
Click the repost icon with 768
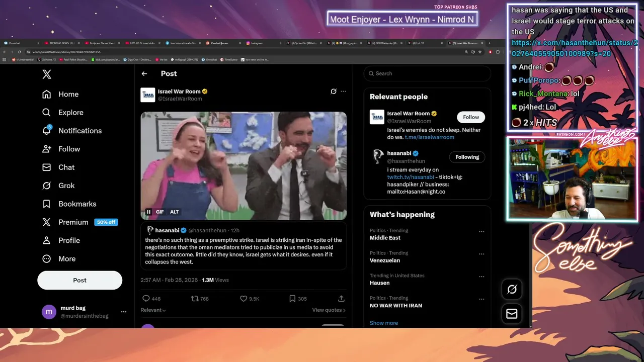click(x=195, y=299)
